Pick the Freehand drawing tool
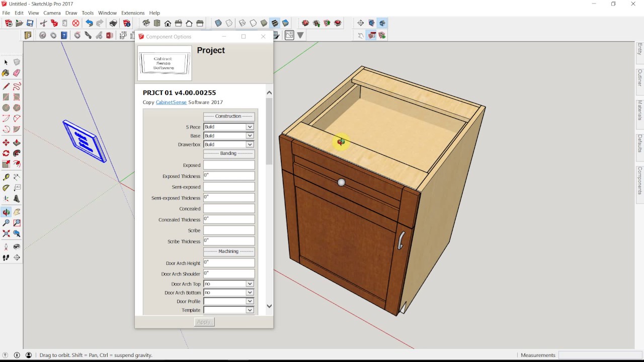Image resolution: width=644 pixels, height=362 pixels. [17, 86]
